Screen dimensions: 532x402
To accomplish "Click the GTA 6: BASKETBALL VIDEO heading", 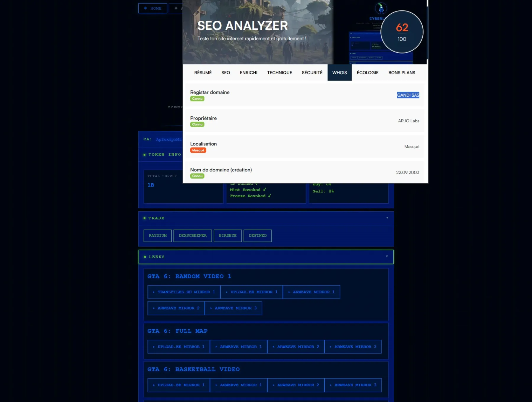I will [x=194, y=369].
